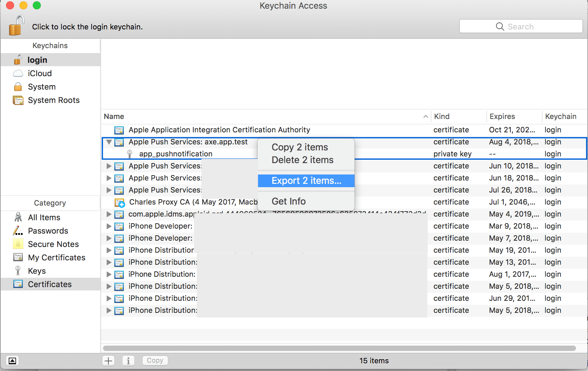This screenshot has height=371, width=588.
Task: Click the iPhone Distribution certificate icon expiring Aug 1, 2017
Action: [x=119, y=274]
